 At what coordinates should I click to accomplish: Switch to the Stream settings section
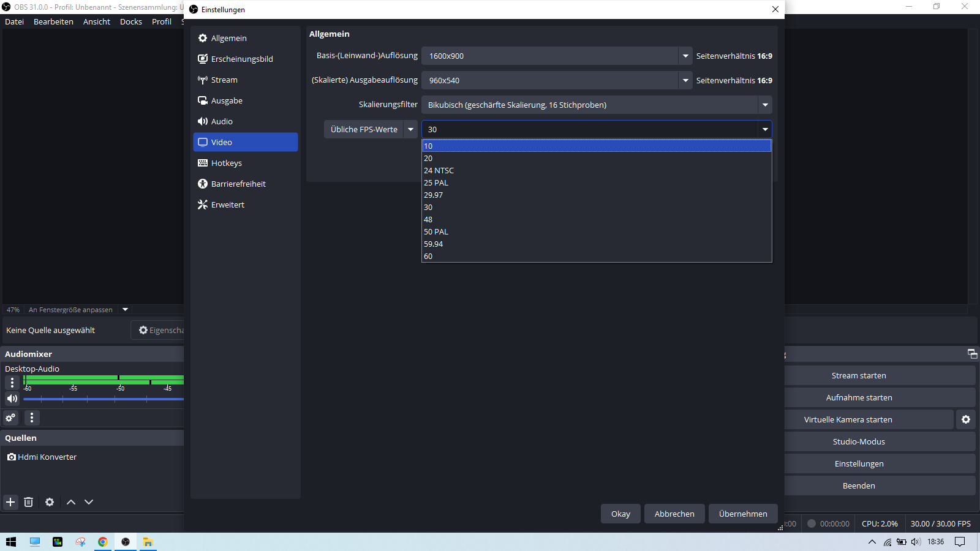pos(246,80)
